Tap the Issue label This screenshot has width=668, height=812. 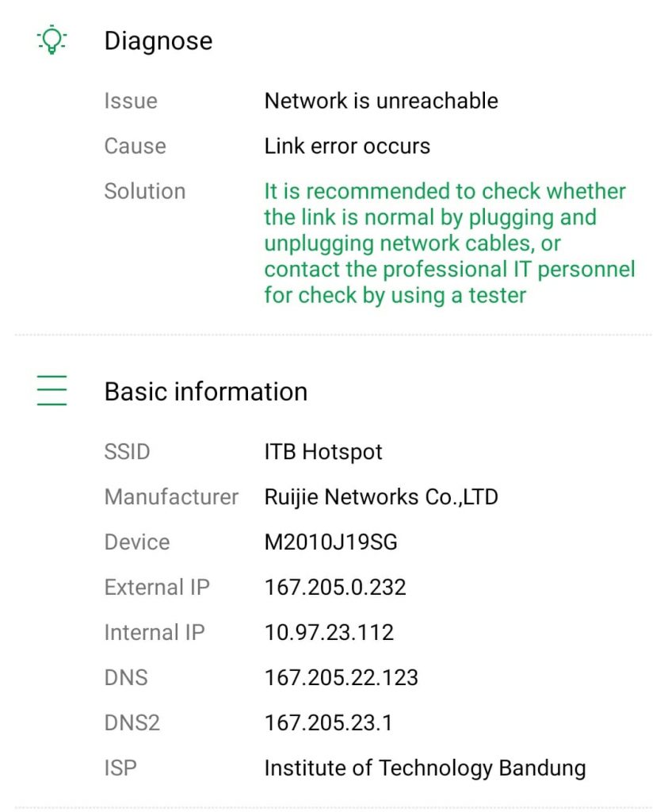coord(131,101)
